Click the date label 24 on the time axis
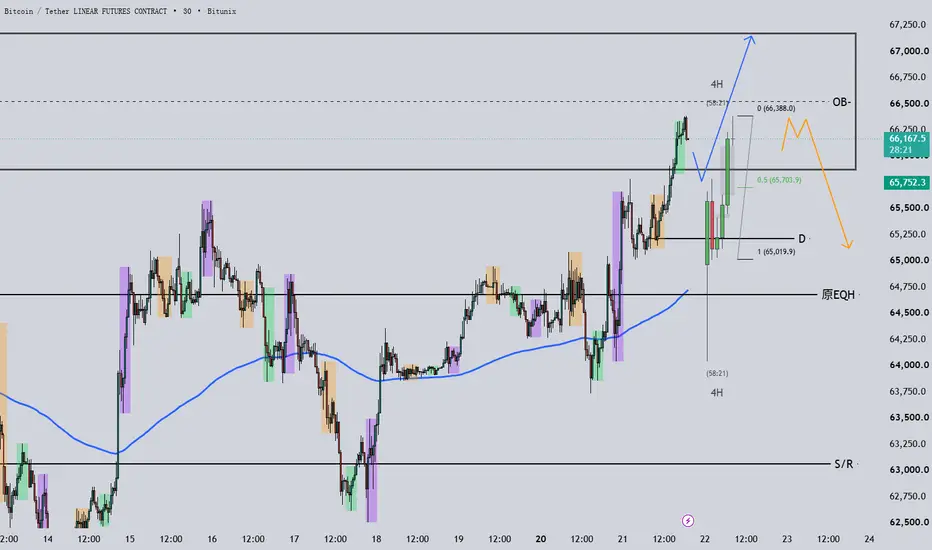 pyautogui.click(x=869, y=539)
